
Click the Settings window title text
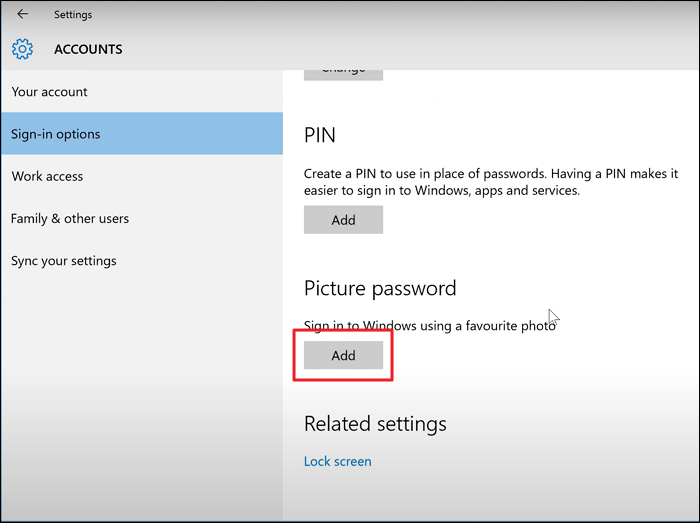pos(73,15)
